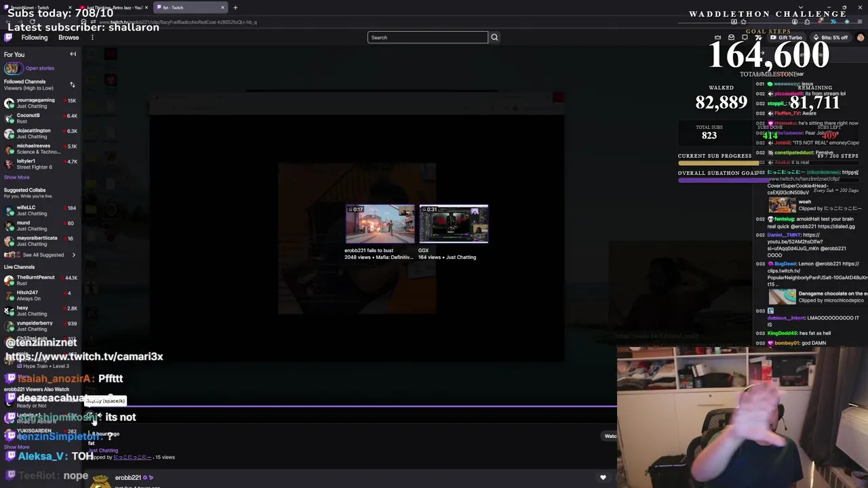Click chat username constipatedduct
Viewport: 868px width, 488px height.
pos(793,152)
